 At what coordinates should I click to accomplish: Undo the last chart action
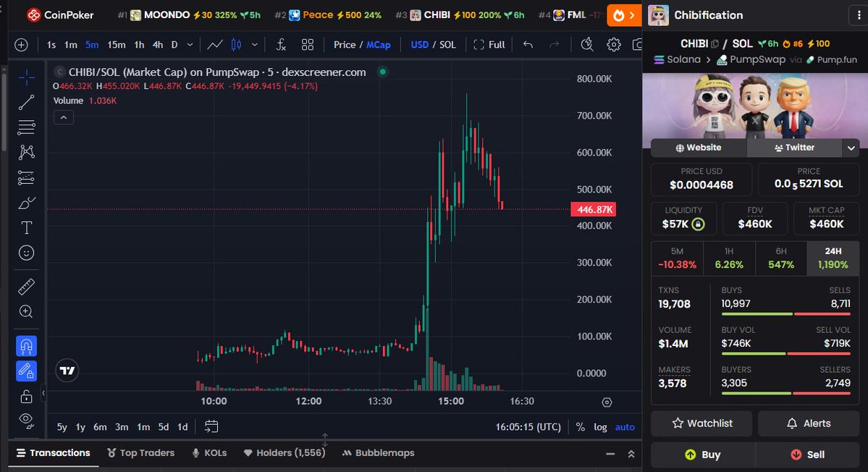(528, 45)
